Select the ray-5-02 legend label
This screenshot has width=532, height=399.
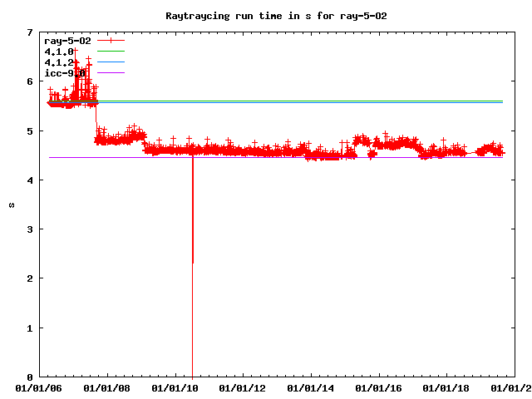pyautogui.click(x=67, y=41)
